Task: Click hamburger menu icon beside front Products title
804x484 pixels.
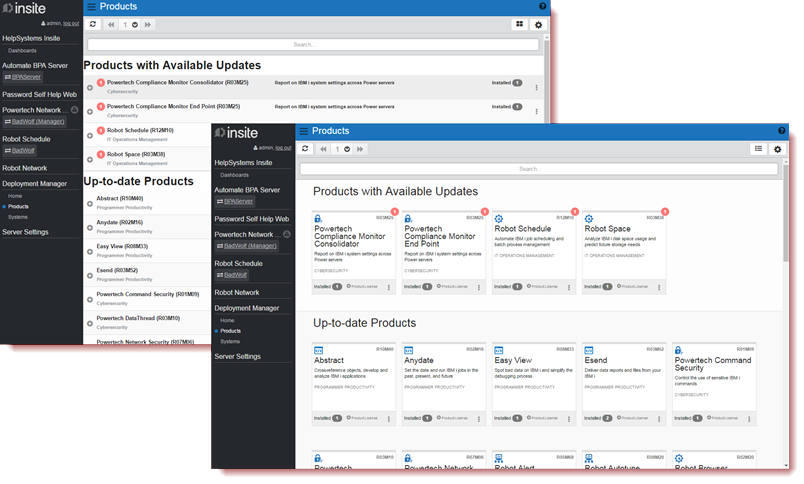Action: [x=304, y=131]
